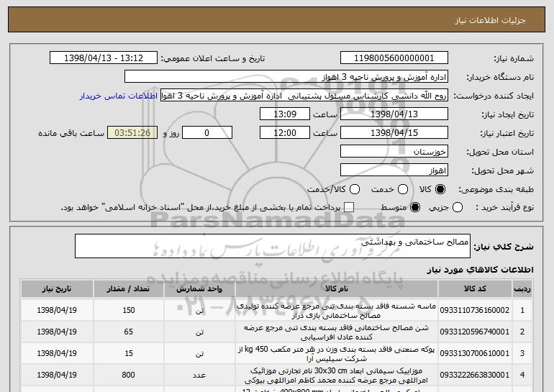Click the creation date field 1398/04/13
Screen dimensions: 554x392
[x=394, y=114]
